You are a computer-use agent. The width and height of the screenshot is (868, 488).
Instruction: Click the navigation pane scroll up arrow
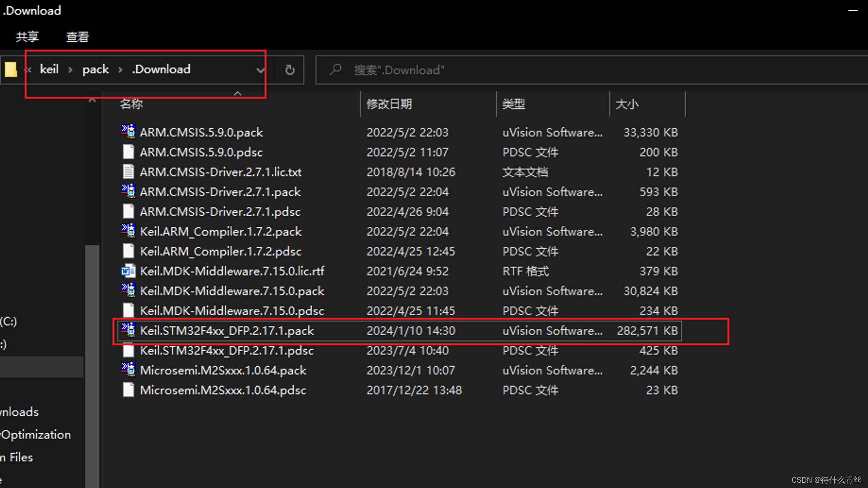tap(92, 100)
